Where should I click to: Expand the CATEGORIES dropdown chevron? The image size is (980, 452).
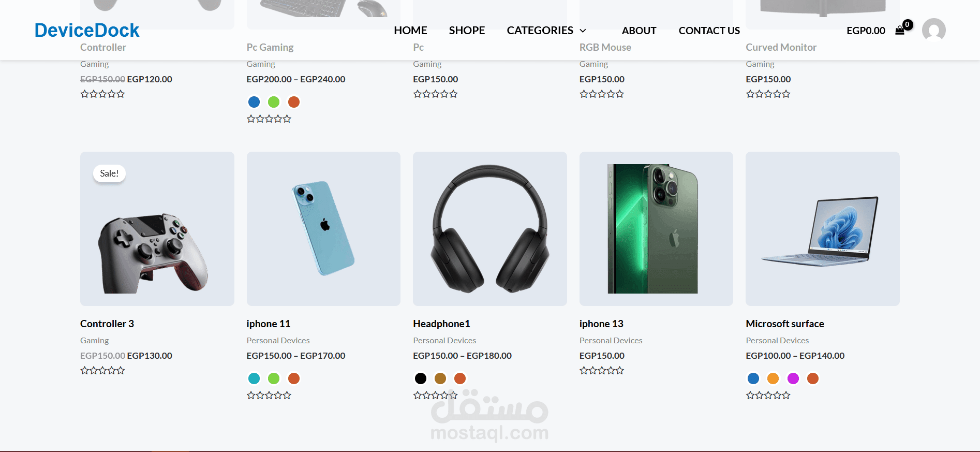pos(583,31)
